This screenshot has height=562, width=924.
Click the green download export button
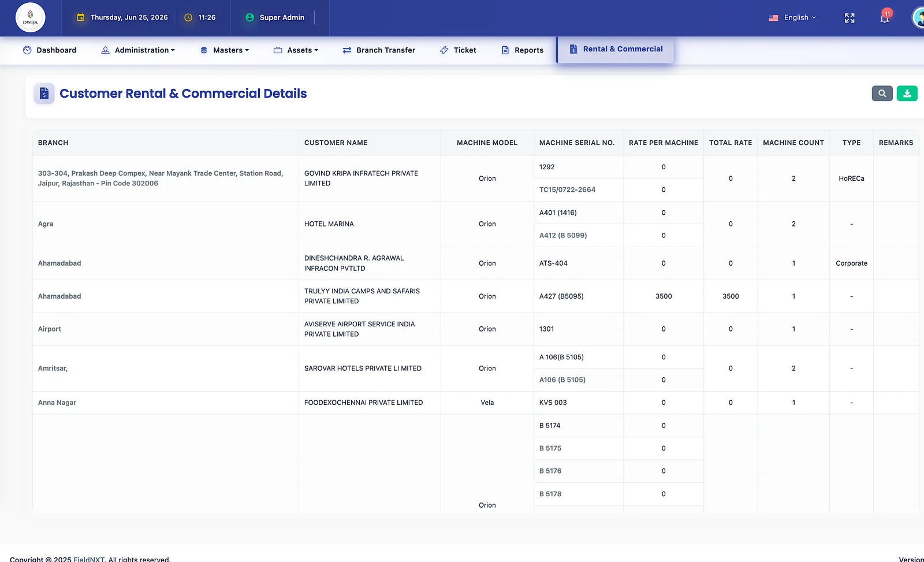pyautogui.click(x=907, y=94)
